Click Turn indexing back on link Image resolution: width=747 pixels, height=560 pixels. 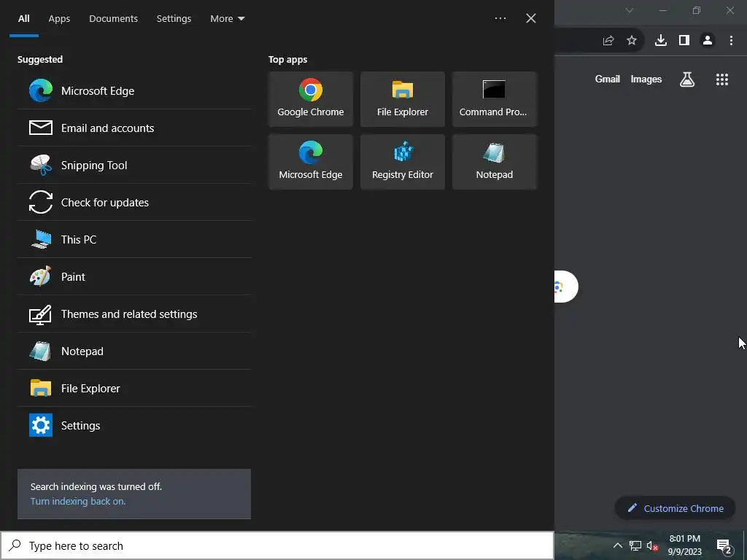78,502
